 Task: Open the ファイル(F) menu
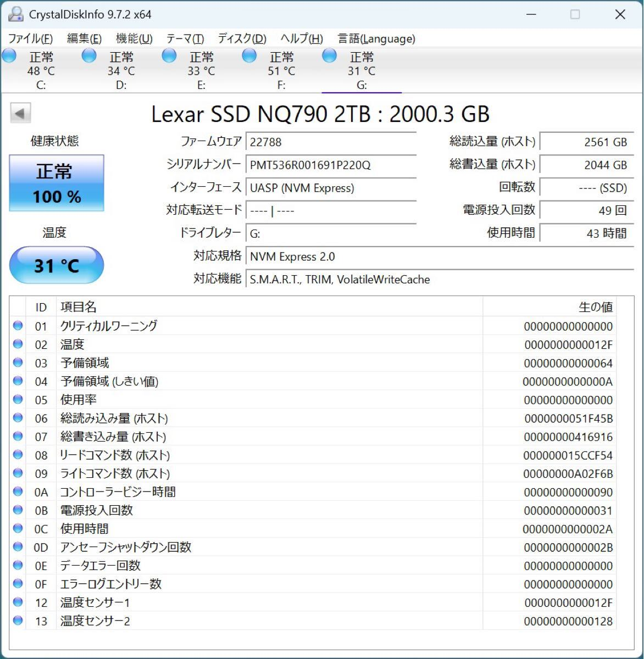point(30,38)
